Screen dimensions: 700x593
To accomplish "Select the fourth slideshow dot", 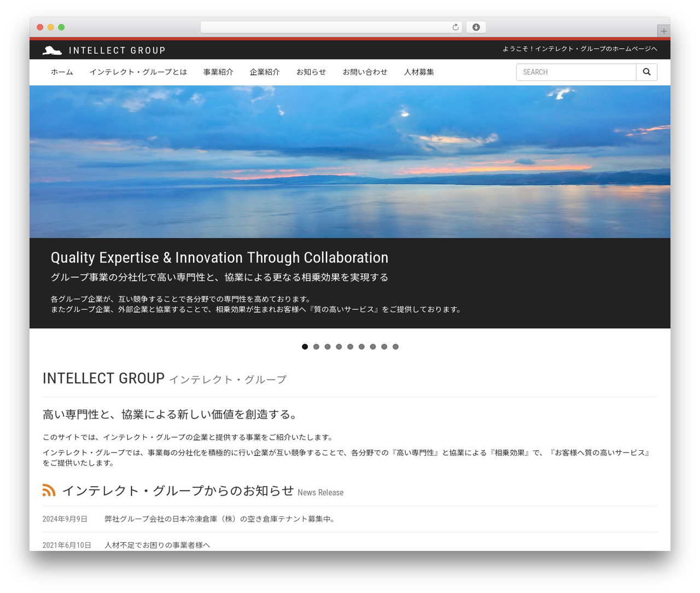I will tap(339, 347).
